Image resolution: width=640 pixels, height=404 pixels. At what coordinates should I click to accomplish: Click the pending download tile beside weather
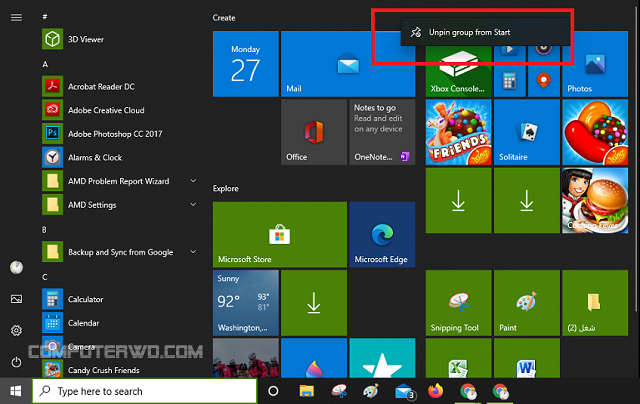[x=314, y=303]
